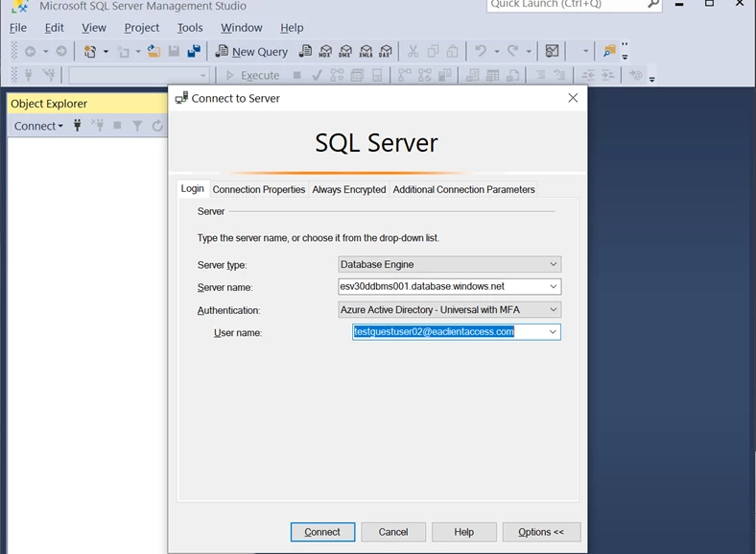Expand the Server name dropdown arrow
The height and width of the screenshot is (554, 756).
(x=554, y=287)
